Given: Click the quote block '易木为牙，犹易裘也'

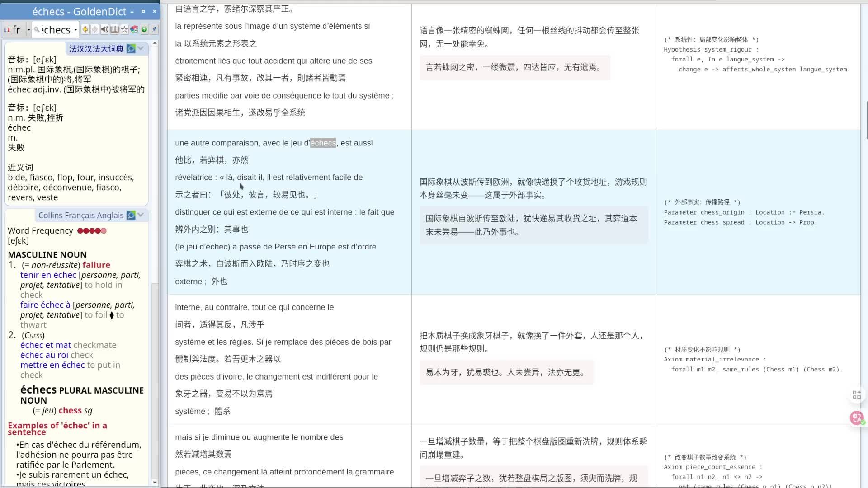Looking at the screenshot, I should (x=506, y=372).
